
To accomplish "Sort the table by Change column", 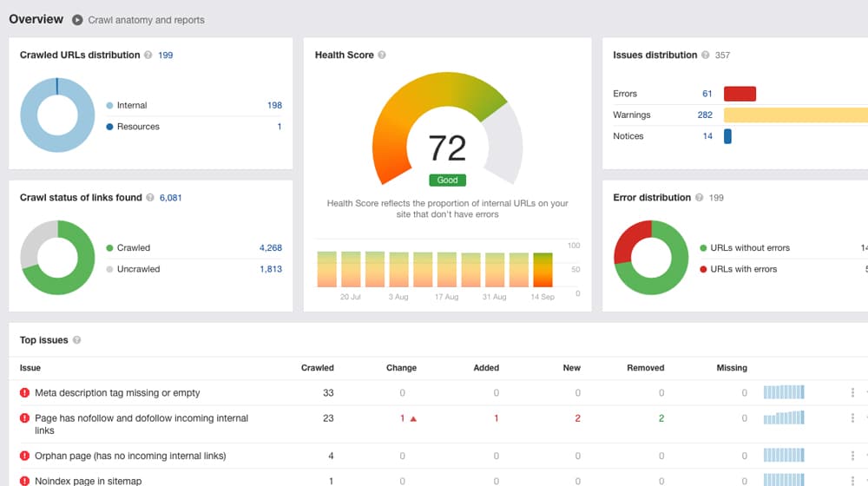I will [401, 368].
